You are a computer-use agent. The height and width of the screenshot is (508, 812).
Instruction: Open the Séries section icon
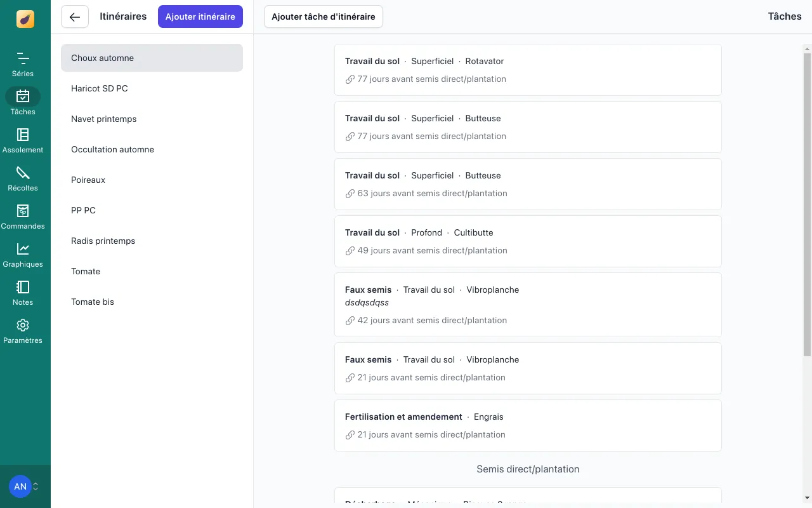23,59
